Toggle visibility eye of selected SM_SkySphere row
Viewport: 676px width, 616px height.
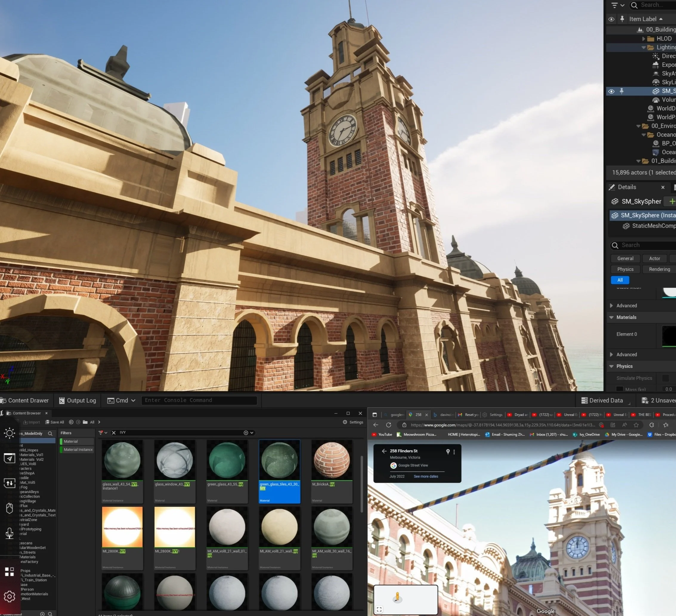point(611,91)
